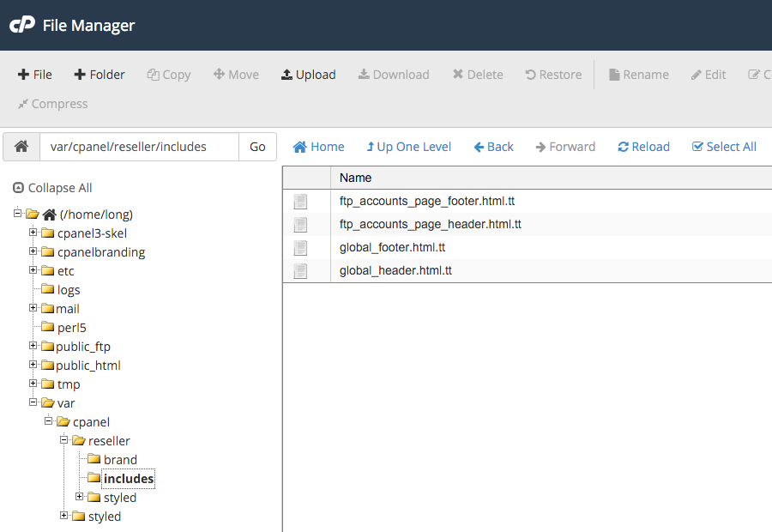Expand the cpanelbranding folder node
Viewport: 772px width, 532px height.
(x=33, y=251)
